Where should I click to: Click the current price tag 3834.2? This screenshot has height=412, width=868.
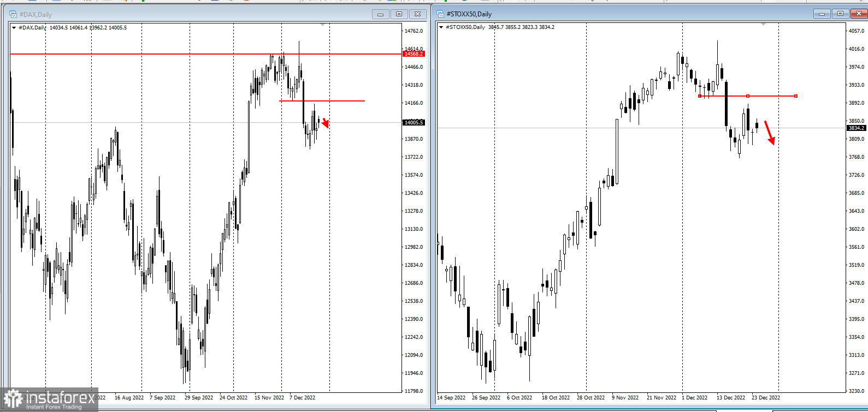pyautogui.click(x=856, y=128)
